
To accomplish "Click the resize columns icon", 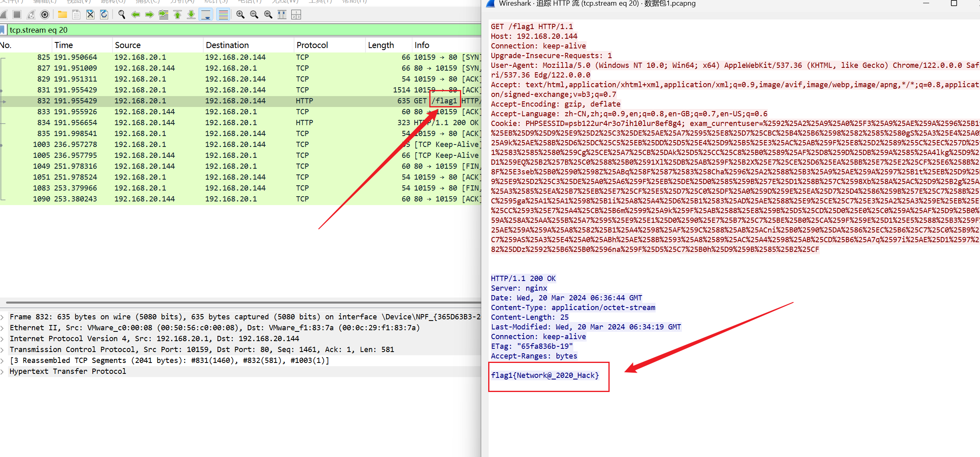I will (282, 15).
